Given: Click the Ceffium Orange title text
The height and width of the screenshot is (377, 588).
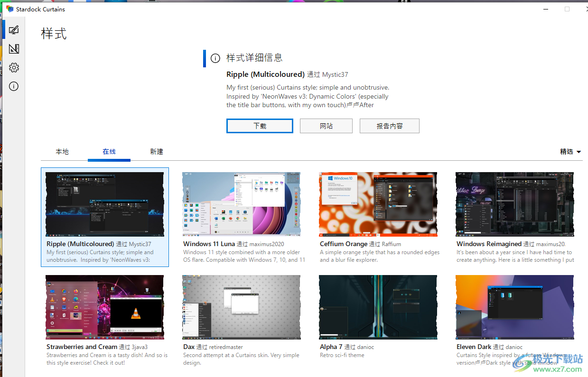Looking at the screenshot, I should 344,244.
